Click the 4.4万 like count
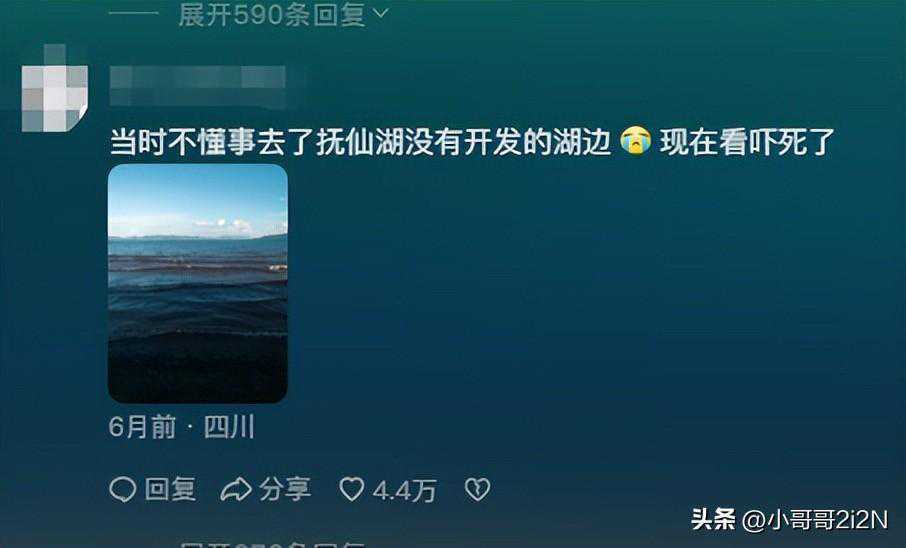The height and width of the screenshot is (548, 906). coord(404,491)
